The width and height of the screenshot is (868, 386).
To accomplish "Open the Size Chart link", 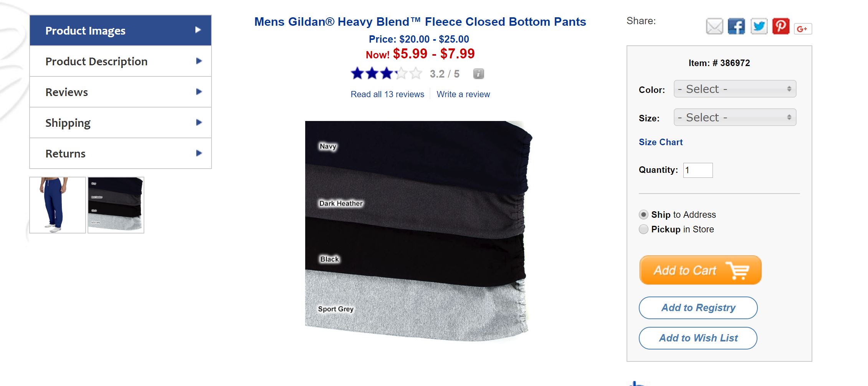I will pyautogui.click(x=660, y=142).
